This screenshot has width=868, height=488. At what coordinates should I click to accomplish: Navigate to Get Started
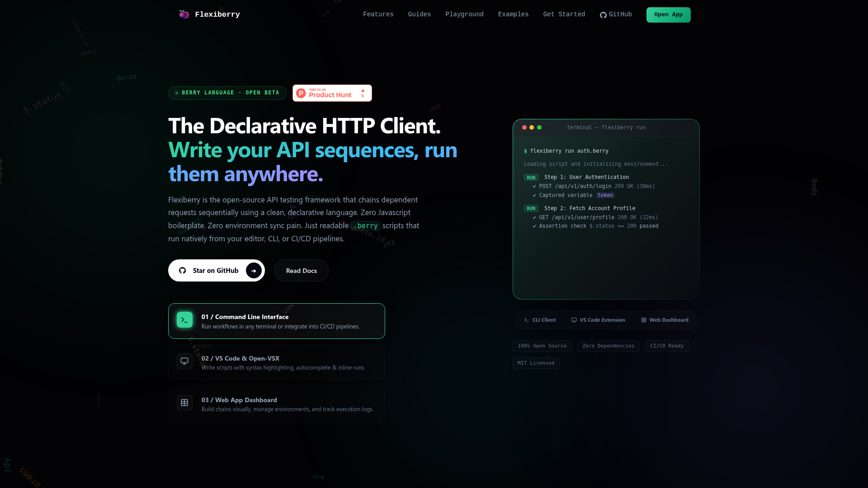[564, 14]
